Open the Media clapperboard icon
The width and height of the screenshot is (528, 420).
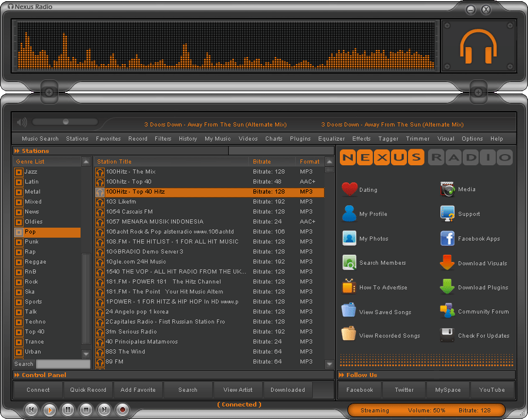click(x=448, y=189)
